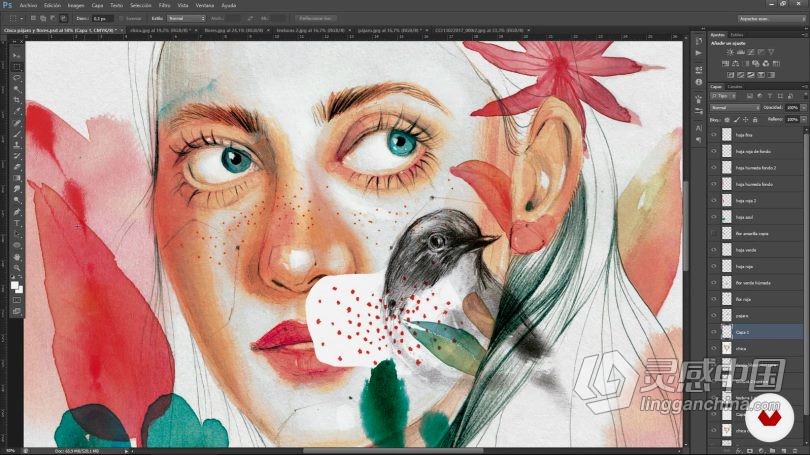Hide the 'hoja humeda fondo 2' layer
The height and width of the screenshot is (455, 810).
click(x=714, y=168)
